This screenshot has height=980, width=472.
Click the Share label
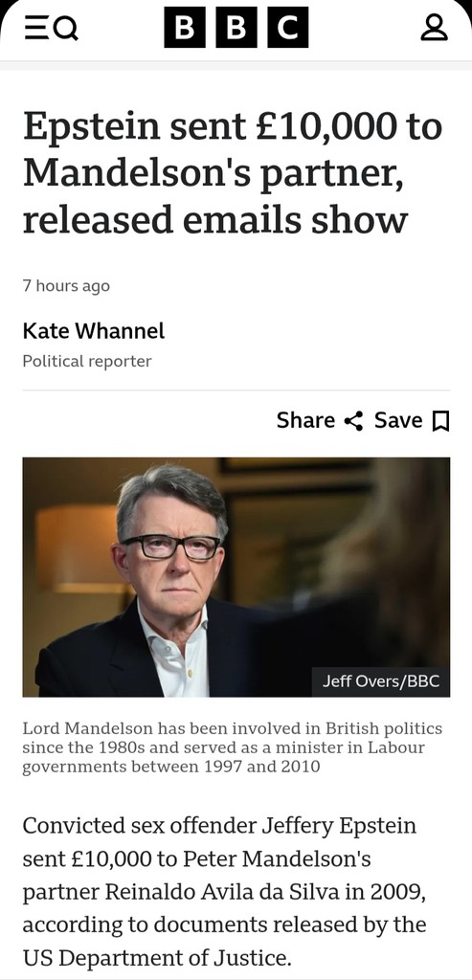click(305, 421)
